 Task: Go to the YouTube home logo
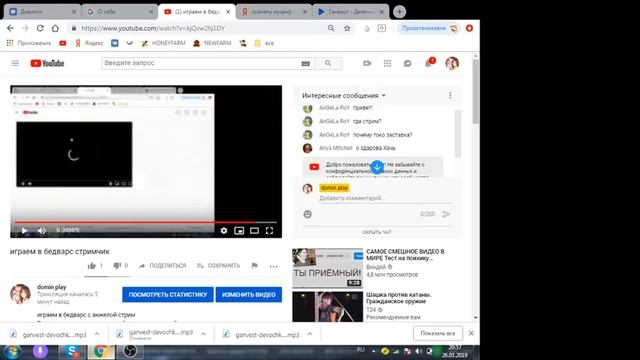47,63
